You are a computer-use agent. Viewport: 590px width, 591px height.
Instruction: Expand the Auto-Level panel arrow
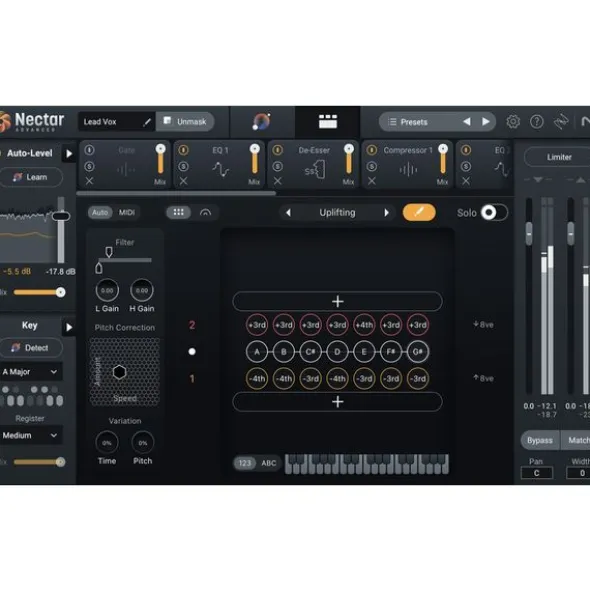pyautogui.click(x=69, y=153)
